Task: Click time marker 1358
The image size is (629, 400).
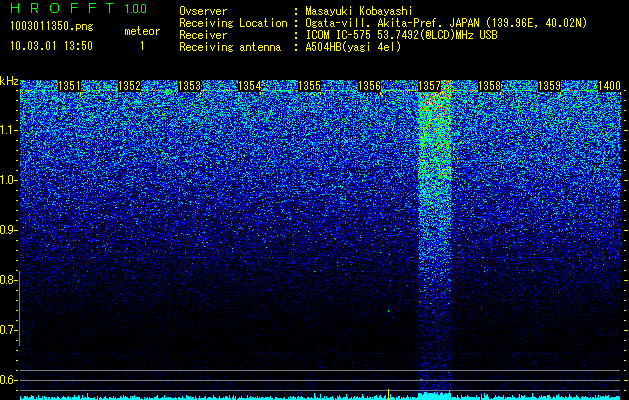Action: (490, 86)
